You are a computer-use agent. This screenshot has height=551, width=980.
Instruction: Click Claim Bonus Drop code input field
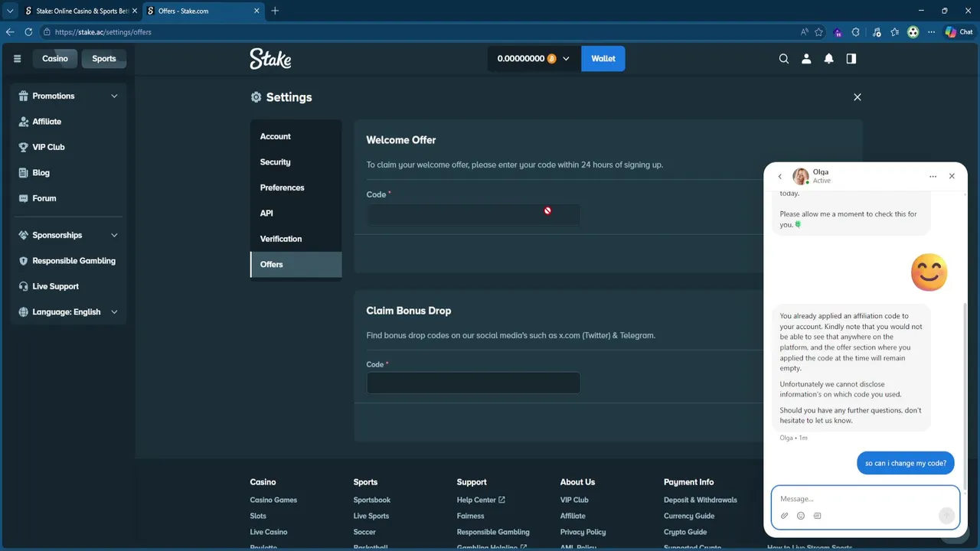click(x=473, y=383)
